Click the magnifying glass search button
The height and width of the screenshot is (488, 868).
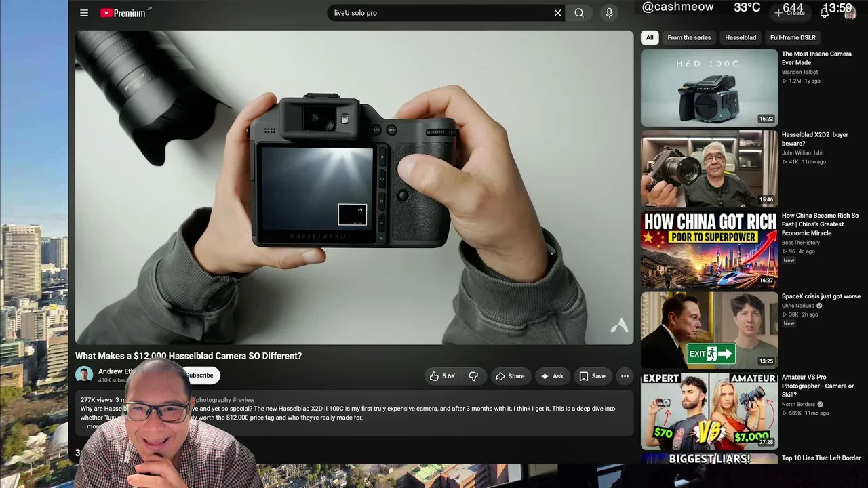tap(579, 13)
